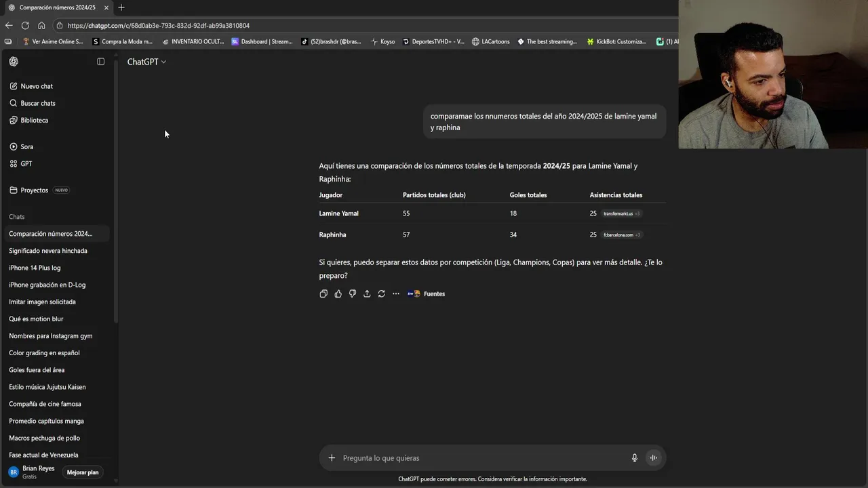Select current chat 'Comparación números 2024...'
This screenshot has width=868, height=488.
(x=57, y=234)
